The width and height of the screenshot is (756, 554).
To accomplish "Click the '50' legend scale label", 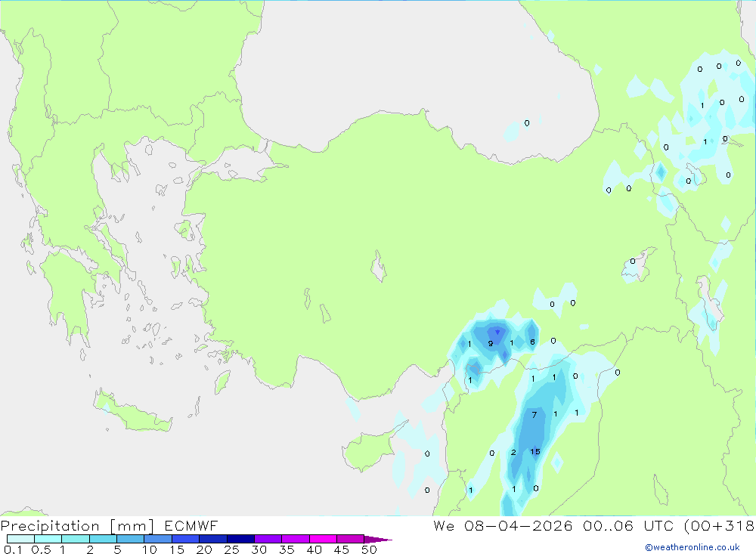I will click(x=369, y=549).
